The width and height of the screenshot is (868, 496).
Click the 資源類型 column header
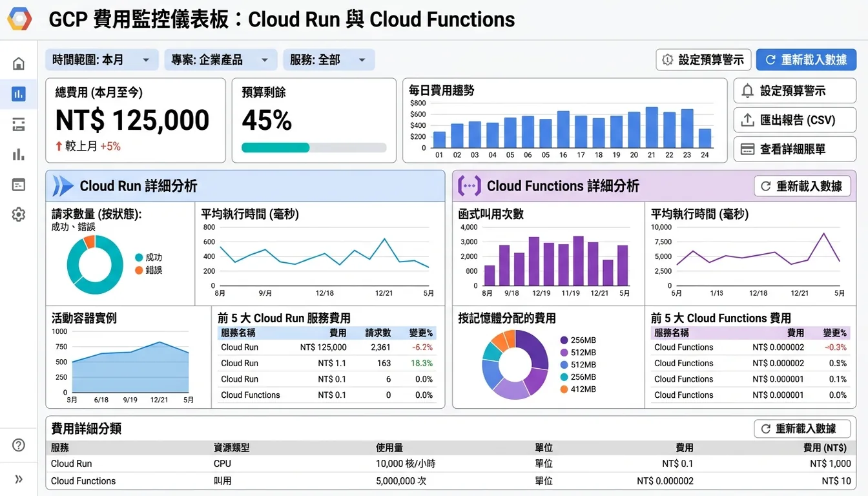(x=231, y=448)
